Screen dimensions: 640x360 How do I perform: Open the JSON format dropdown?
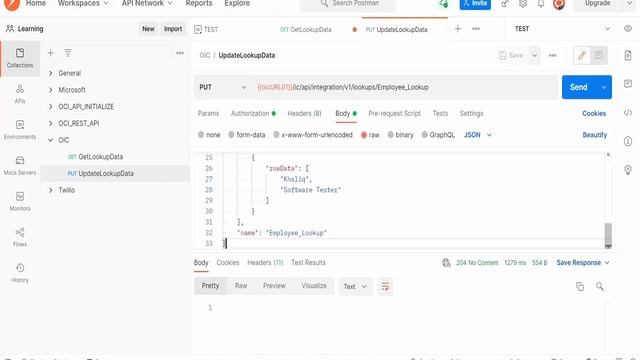click(478, 135)
